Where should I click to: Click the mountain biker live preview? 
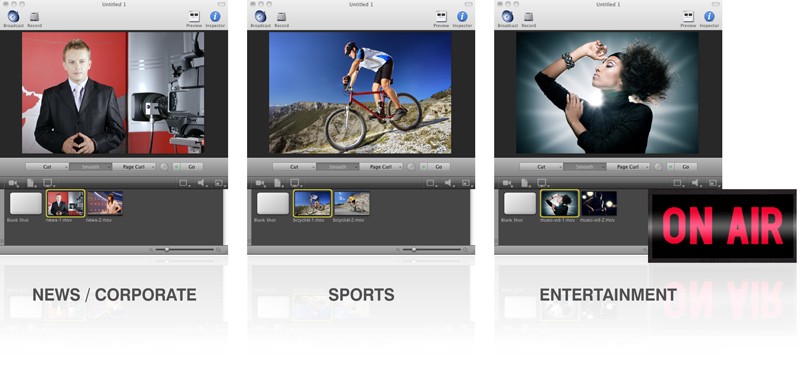click(x=360, y=93)
